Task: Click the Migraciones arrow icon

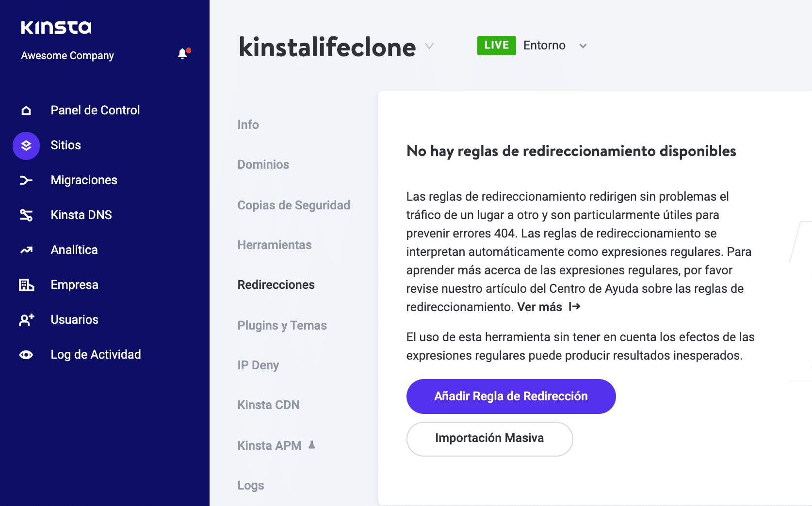Action: coord(26,180)
